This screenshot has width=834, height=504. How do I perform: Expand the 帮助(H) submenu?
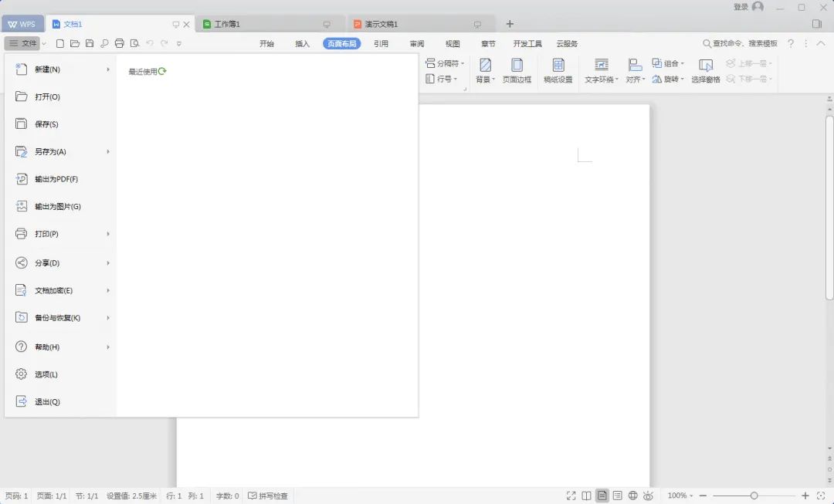(108, 347)
